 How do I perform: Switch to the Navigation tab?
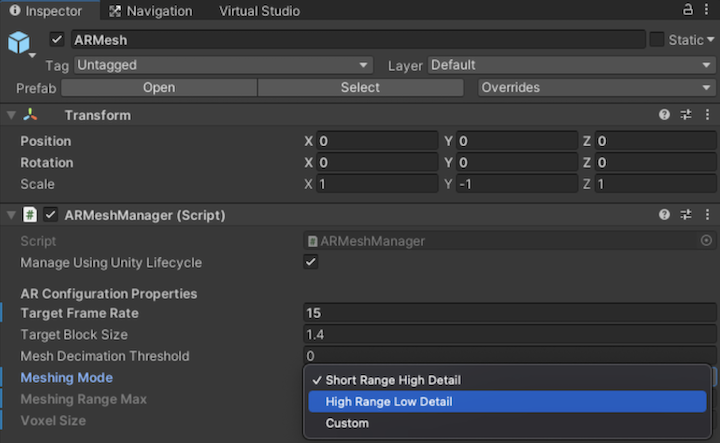(x=151, y=11)
